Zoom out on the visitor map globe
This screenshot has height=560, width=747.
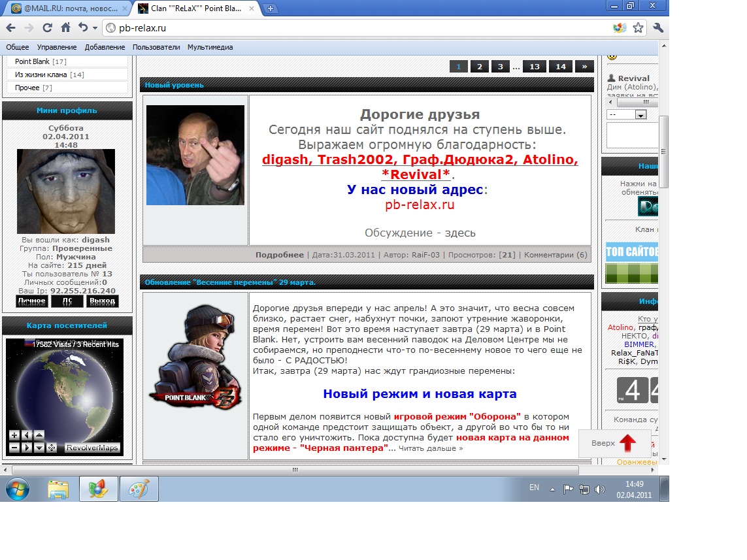pos(14,448)
